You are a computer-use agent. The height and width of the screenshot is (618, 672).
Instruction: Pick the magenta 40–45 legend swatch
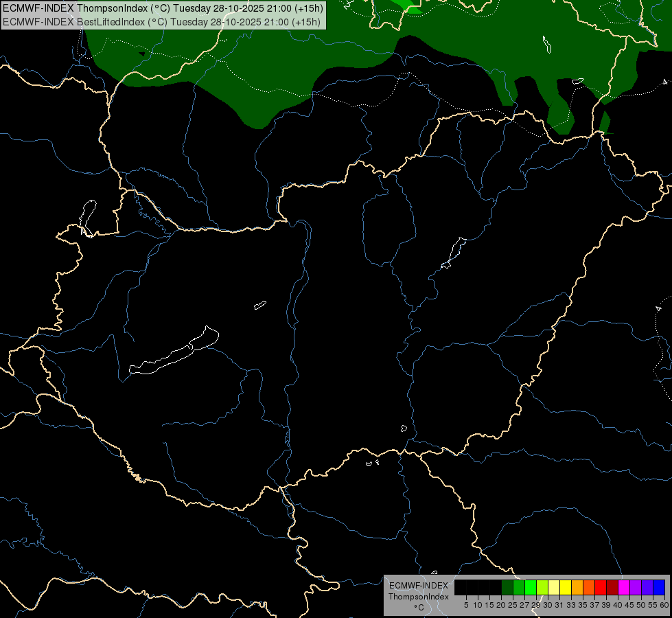pos(623,588)
